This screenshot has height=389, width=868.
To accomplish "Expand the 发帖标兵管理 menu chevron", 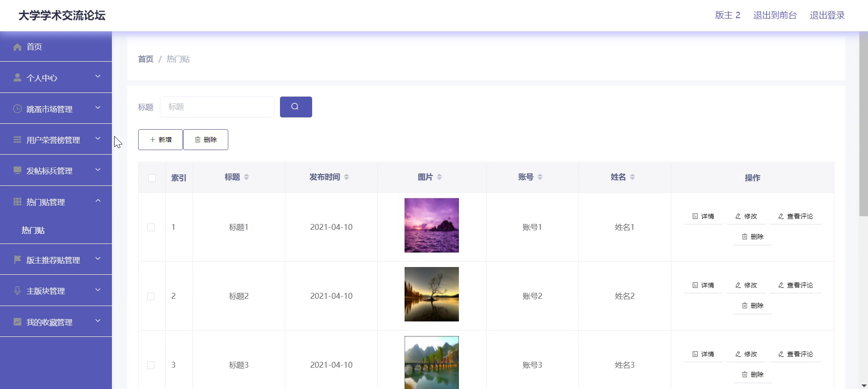I will pos(98,170).
